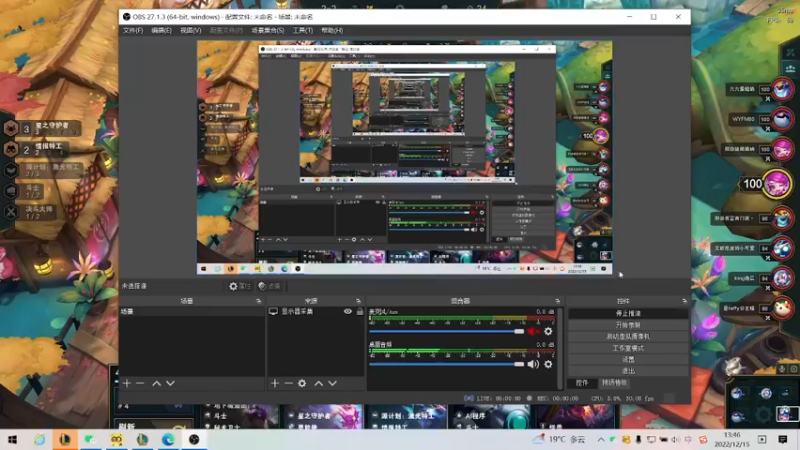The width and height of the screenshot is (800, 450).
Task: Click the system volume icon in the tray
Action: point(676,439)
